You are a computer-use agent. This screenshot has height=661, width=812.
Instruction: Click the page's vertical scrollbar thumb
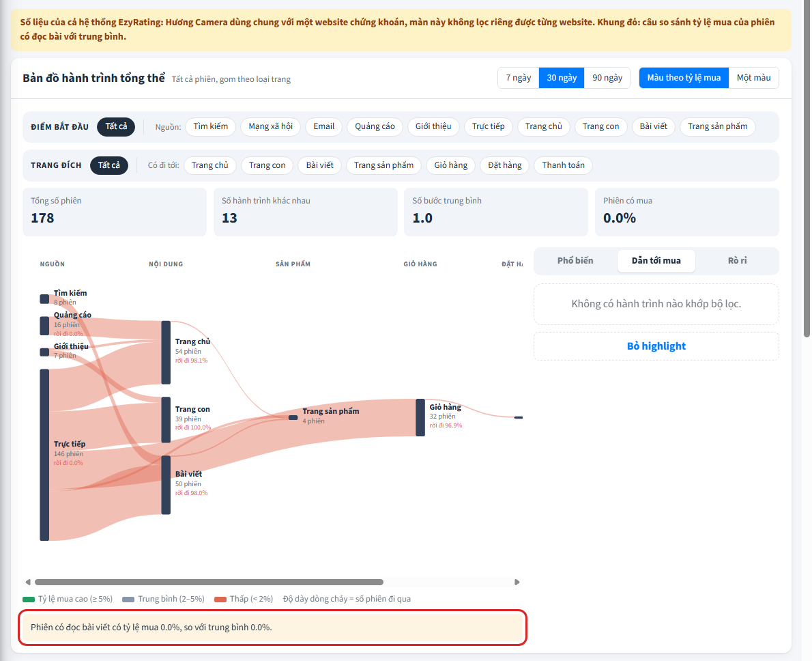point(807,169)
